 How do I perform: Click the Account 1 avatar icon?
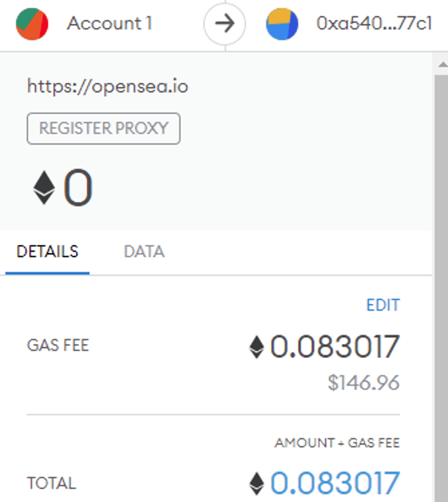32,24
